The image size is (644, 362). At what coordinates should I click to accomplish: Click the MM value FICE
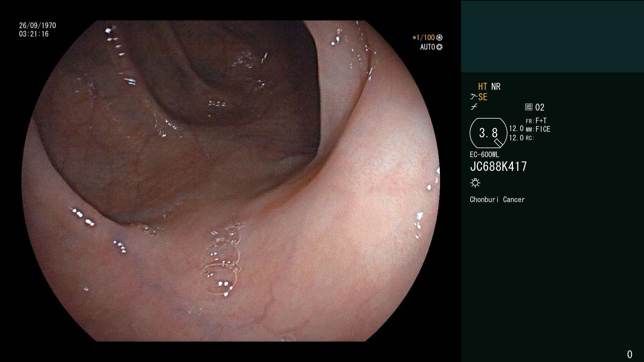tap(543, 129)
